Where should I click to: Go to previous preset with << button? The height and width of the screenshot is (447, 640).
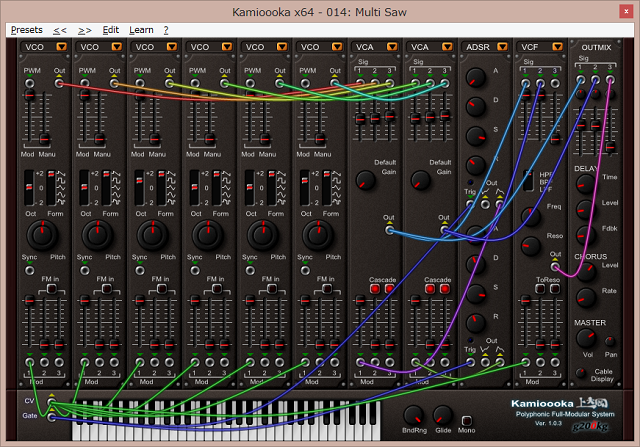(61, 30)
